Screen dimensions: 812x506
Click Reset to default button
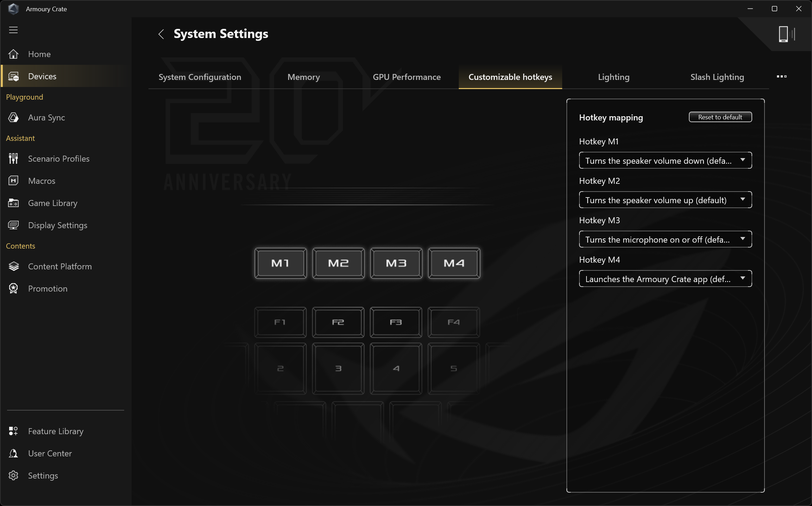click(720, 117)
